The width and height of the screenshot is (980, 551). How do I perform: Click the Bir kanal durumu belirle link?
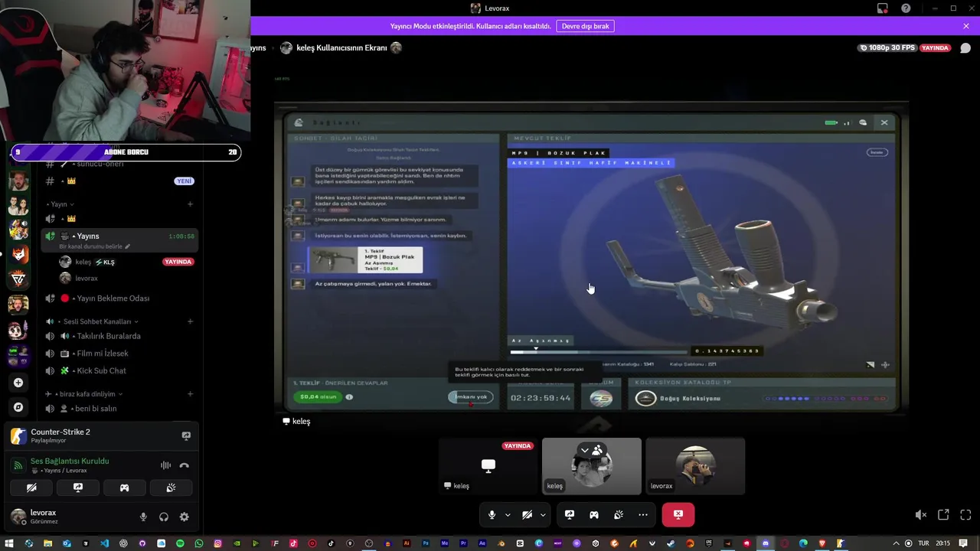point(94,246)
